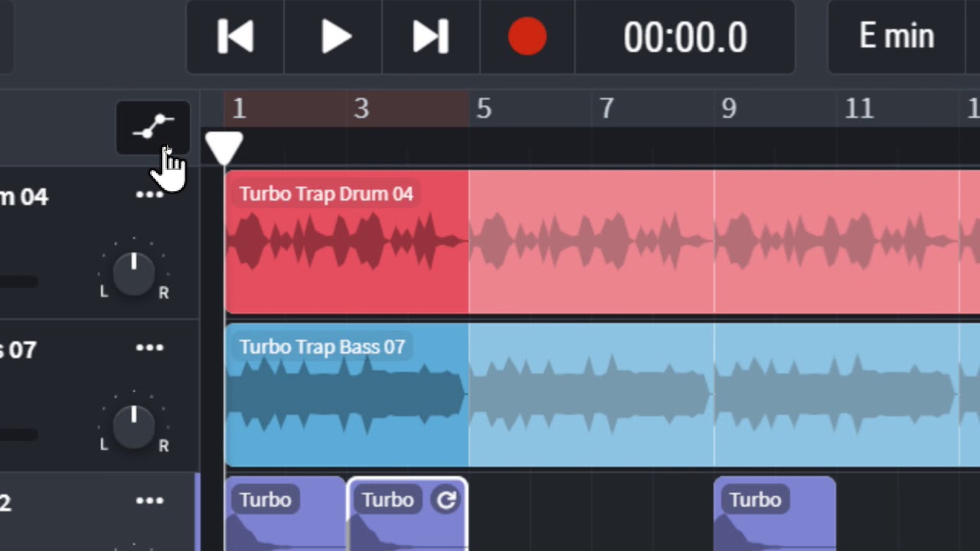The image size is (980, 551).
Task: Open the options menu for the Drum 04 track
Action: point(149,195)
